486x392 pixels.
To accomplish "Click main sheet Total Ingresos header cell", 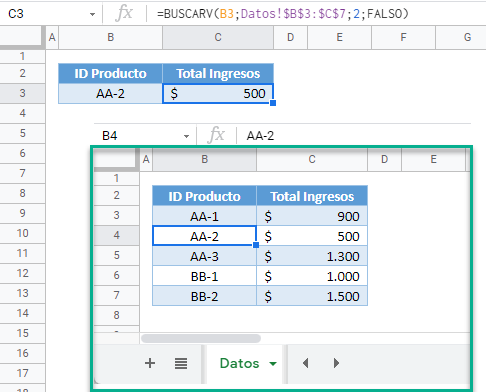I will click(218, 73).
